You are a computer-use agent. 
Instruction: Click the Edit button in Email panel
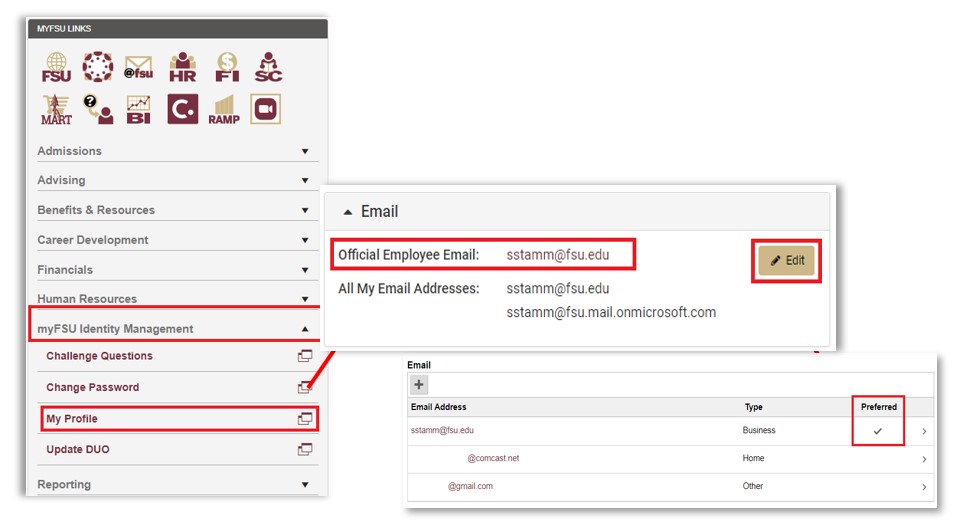pos(786,260)
